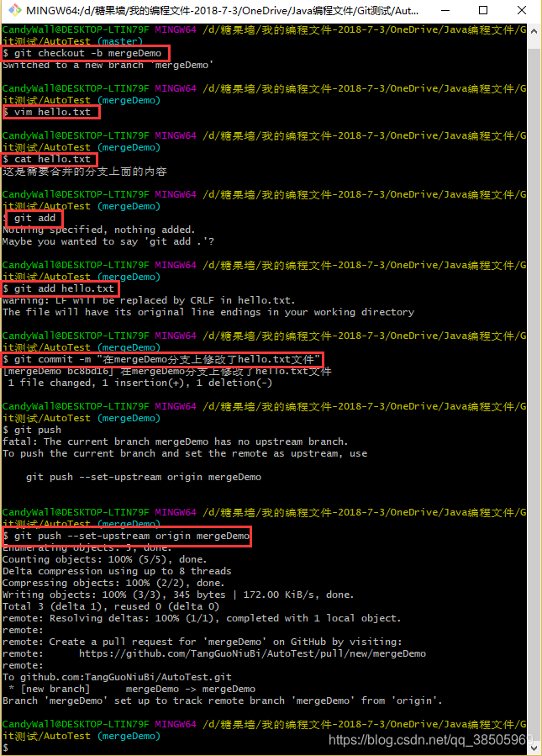The width and height of the screenshot is (542, 756).
Task: Click the 'cat hello.txt' command line
Action: 47,159
